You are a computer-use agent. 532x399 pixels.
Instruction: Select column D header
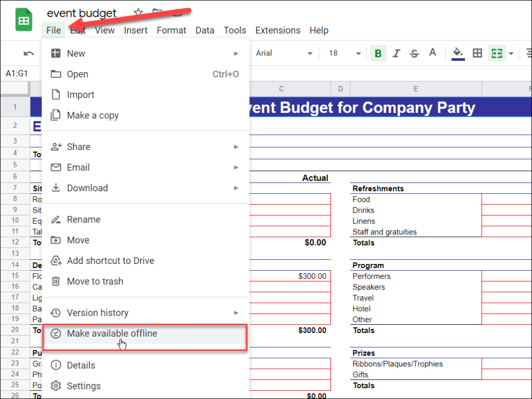click(340, 89)
